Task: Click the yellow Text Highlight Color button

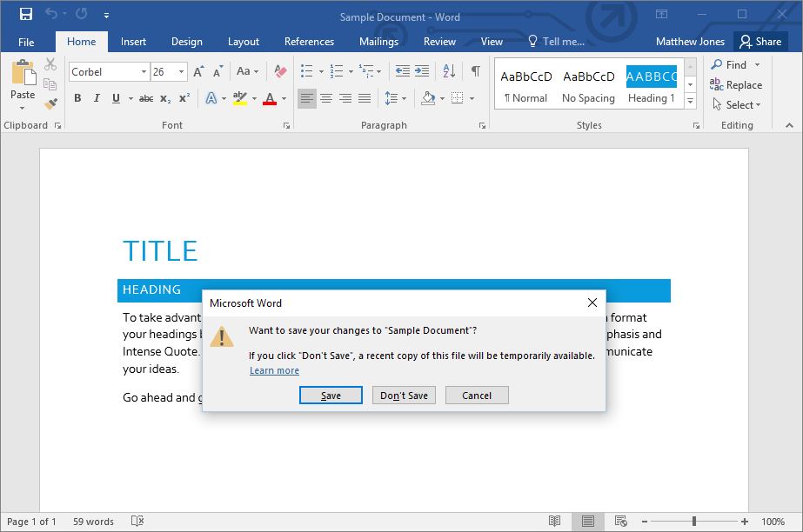Action: 239,98
